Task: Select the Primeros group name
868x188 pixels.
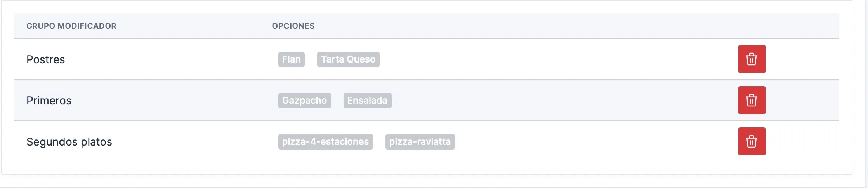Action: pyautogui.click(x=49, y=101)
